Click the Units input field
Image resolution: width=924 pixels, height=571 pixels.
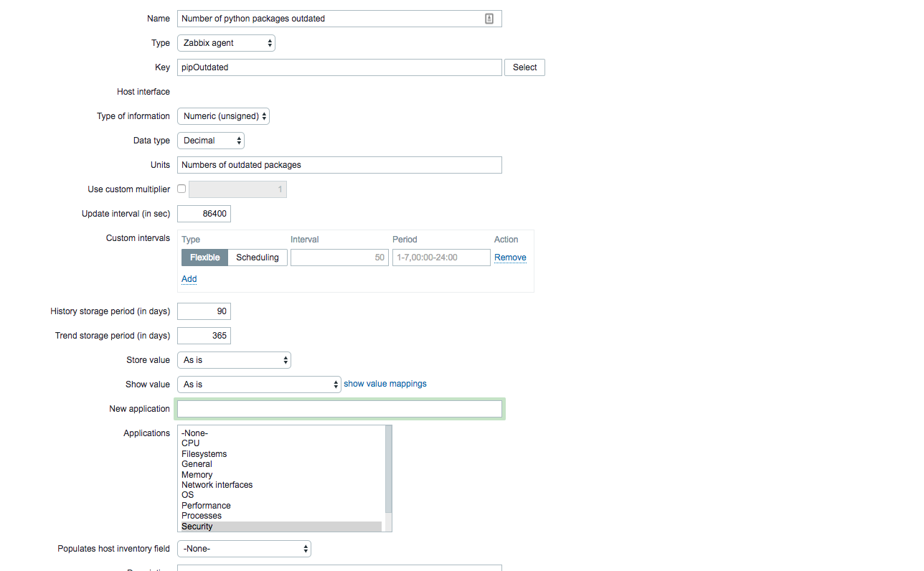[339, 165]
